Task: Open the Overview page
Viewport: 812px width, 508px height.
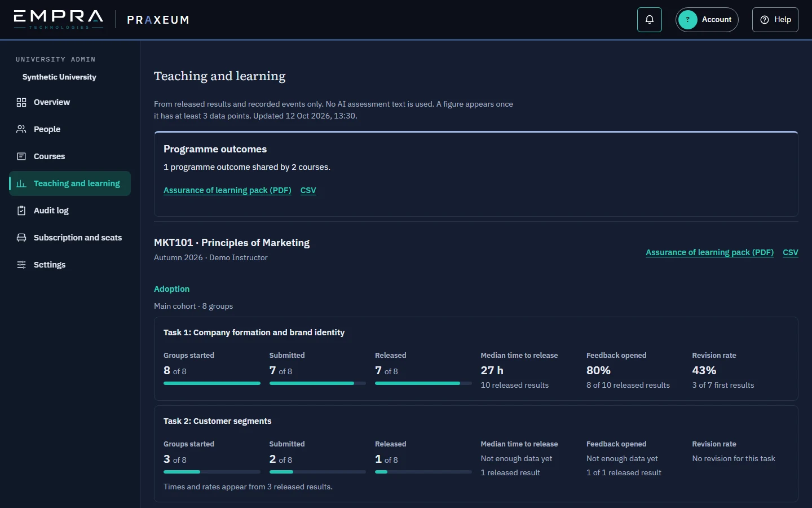Action: pos(70,102)
